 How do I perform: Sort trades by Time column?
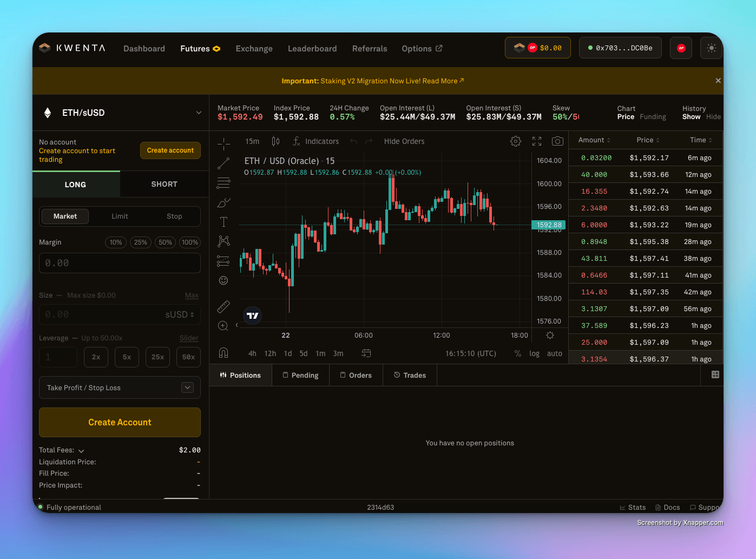pyautogui.click(x=701, y=140)
